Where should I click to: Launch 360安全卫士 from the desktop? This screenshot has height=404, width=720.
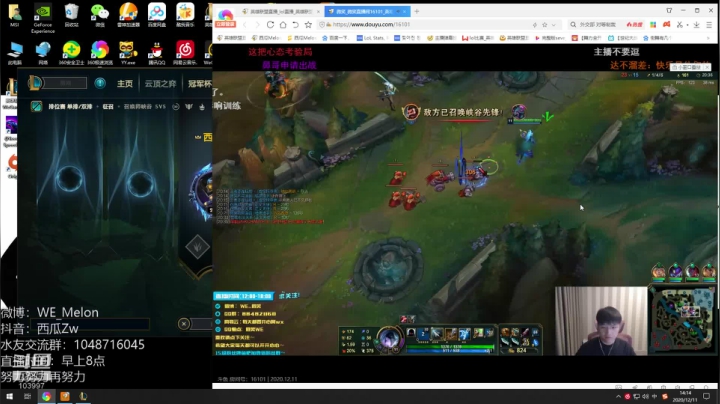tap(71, 53)
